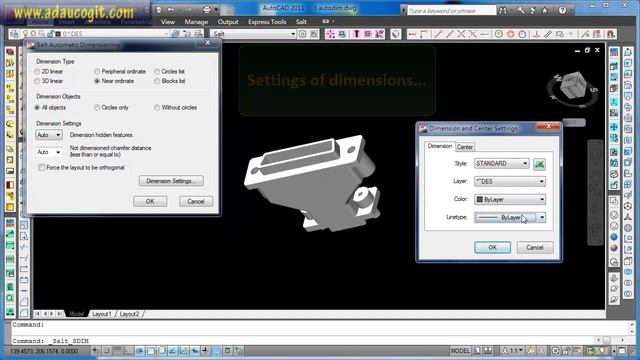
Task: Click the Undo arrow in quick access toolbar
Action: point(171,9)
